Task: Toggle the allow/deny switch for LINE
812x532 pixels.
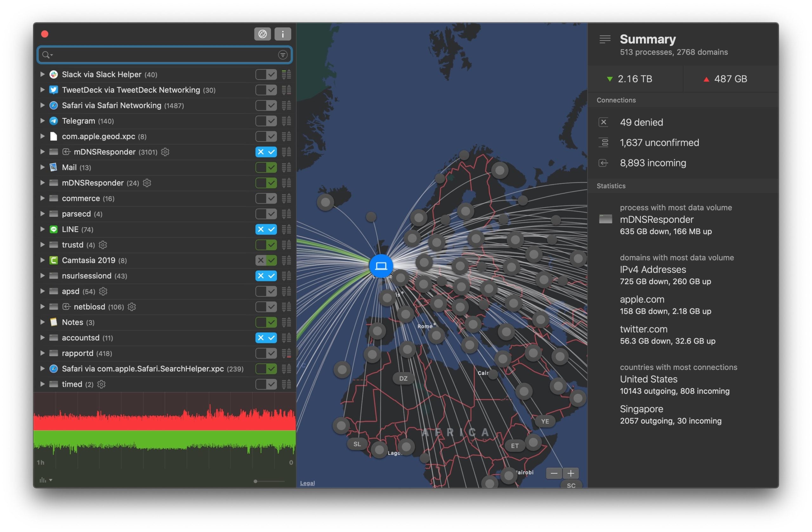Action: (266, 229)
